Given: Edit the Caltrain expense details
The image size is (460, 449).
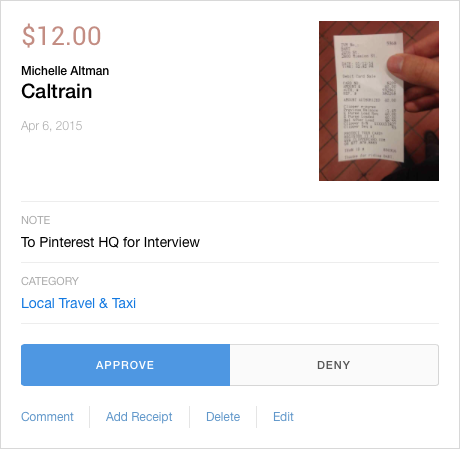Looking at the screenshot, I should [283, 417].
